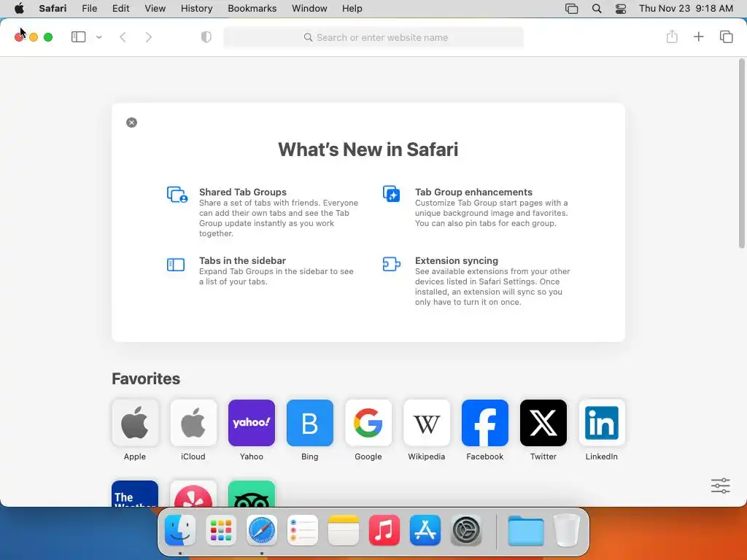Go back with the left chevron
This screenshot has height=560, width=747.
(123, 37)
